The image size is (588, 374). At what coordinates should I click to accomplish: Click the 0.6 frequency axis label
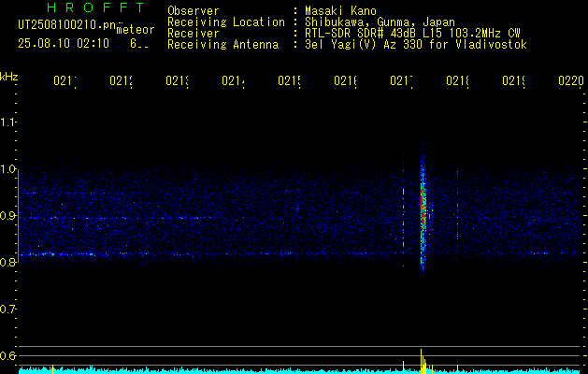tap(7, 355)
